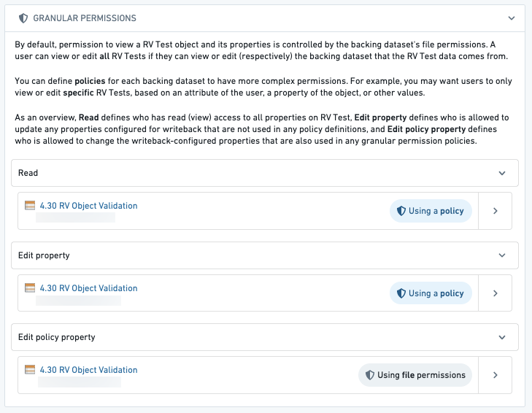Collapse the Granular Permissions panel chevron
The width and height of the screenshot is (532, 413).
tap(512, 18)
